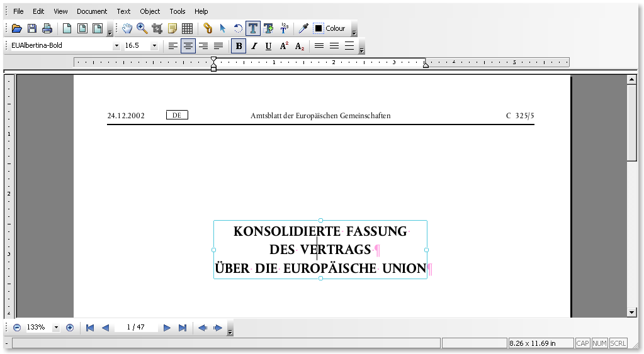This screenshot has width=644, height=354.
Task: Select the Hand pan tool
Action: [127, 28]
